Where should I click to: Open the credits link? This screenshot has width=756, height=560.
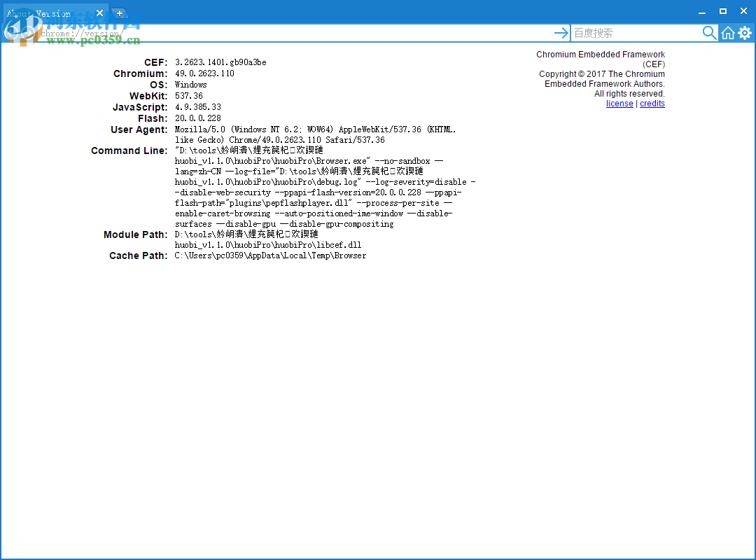pos(652,103)
